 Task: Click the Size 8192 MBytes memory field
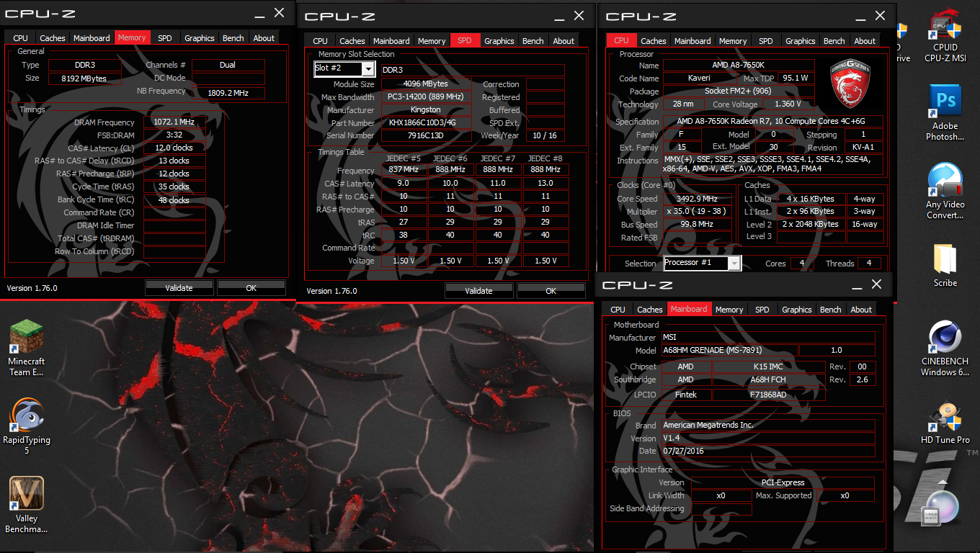(x=86, y=78)
